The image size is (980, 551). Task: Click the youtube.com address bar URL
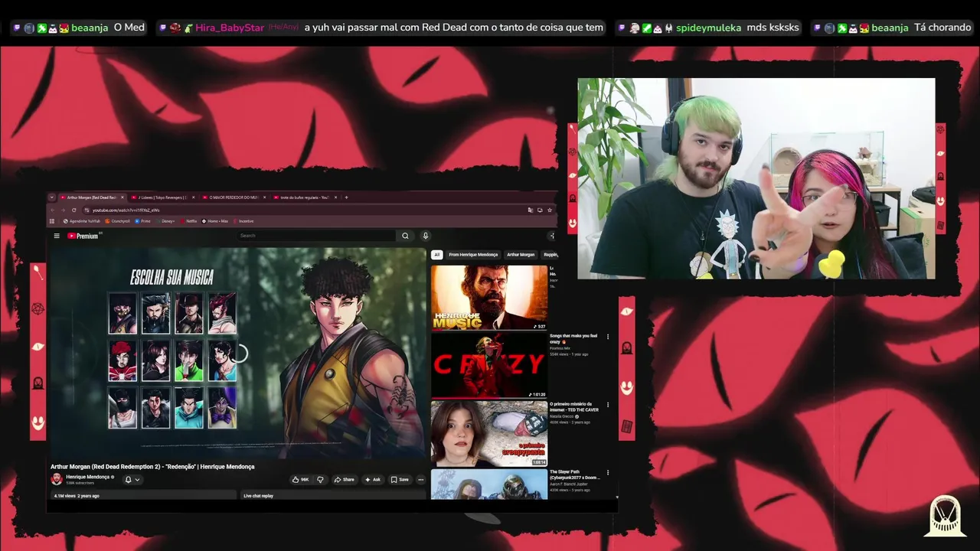(126, 210)
